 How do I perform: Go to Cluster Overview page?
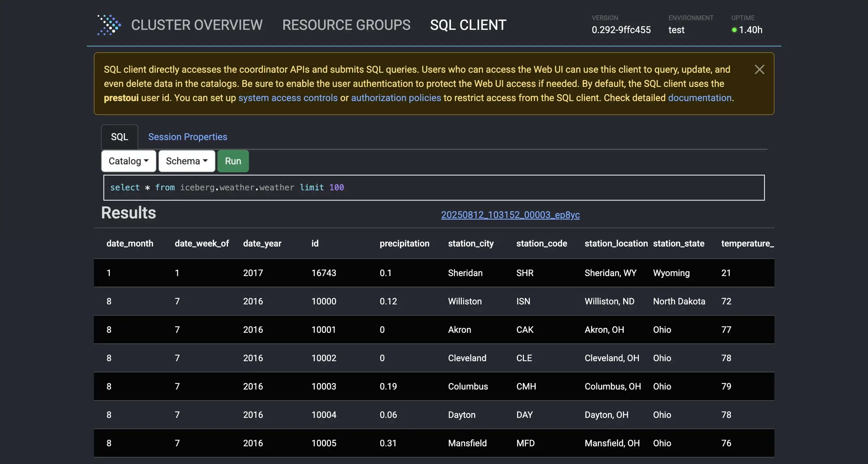pos(197,25)
